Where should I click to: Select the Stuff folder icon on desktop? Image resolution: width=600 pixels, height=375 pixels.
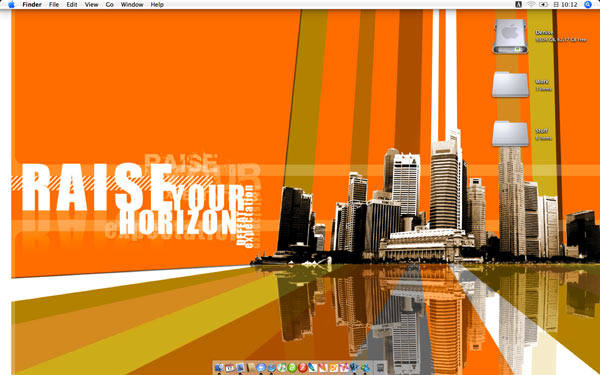pos(510,134)
